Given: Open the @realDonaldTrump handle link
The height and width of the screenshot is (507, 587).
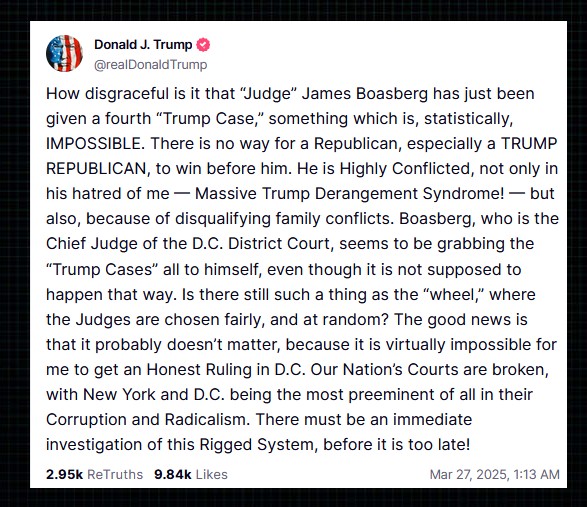Looking at the screenshot, I should (150, 65).
